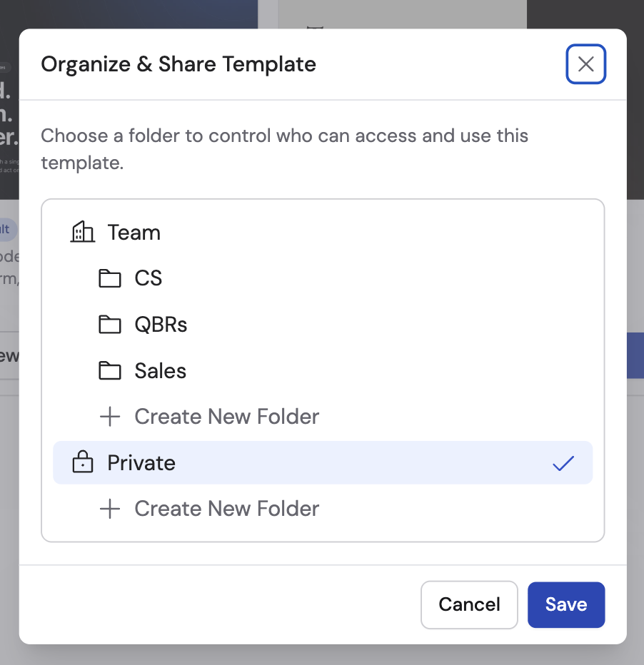Screen dimensions: 644x665
Task: Save the template folder selection
Action: tap(566, 605)
